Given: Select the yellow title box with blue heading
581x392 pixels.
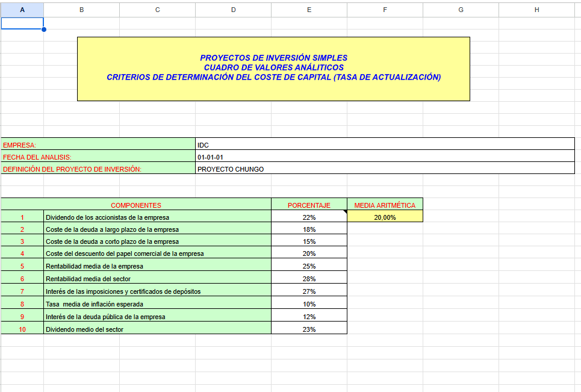Looking at the screenshot, I should point(273,68).
